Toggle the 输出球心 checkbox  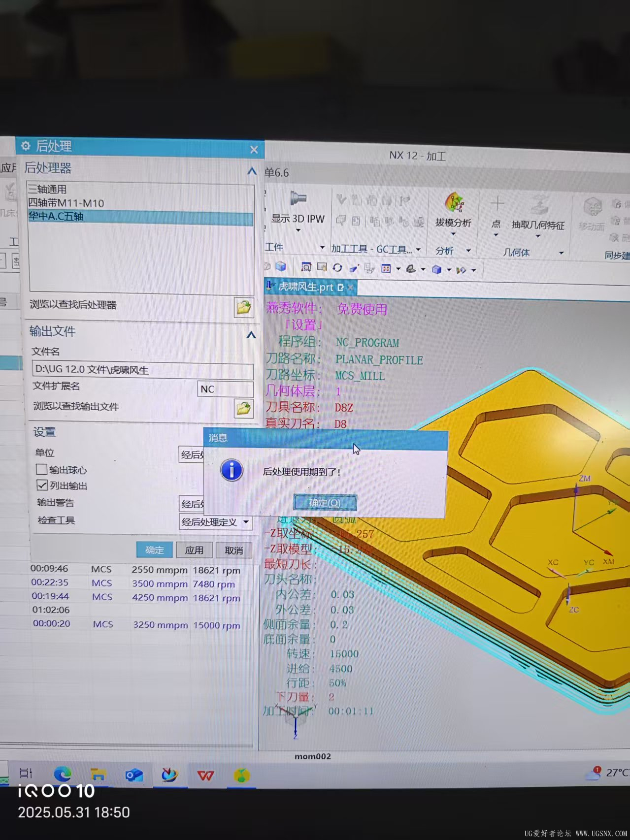click(x=42, y=469)
